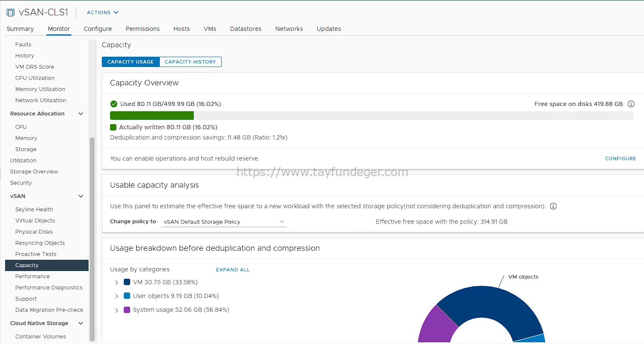Click the purple System usage swatch
Screen dimensions: 644x344
[x=127, y=310]
